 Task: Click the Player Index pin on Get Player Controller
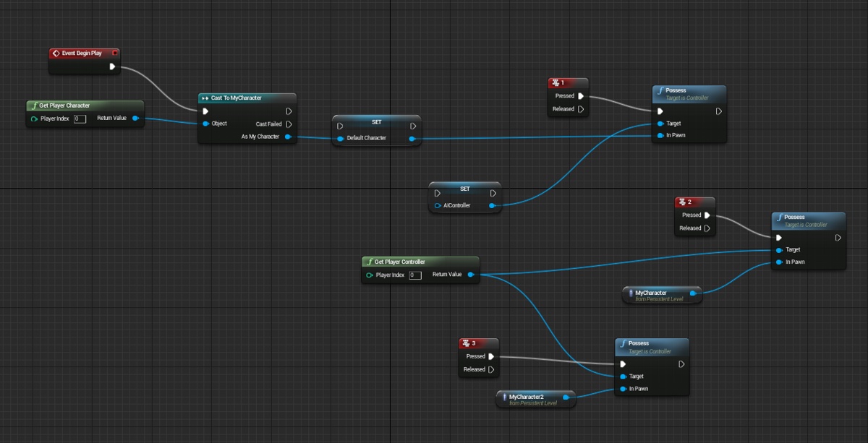coord(370,275)
